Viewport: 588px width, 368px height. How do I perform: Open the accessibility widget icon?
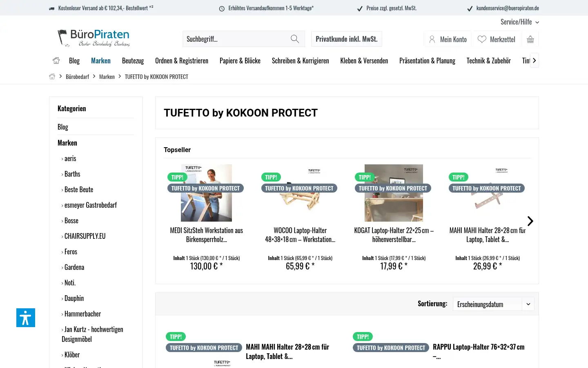coord(26,318)
